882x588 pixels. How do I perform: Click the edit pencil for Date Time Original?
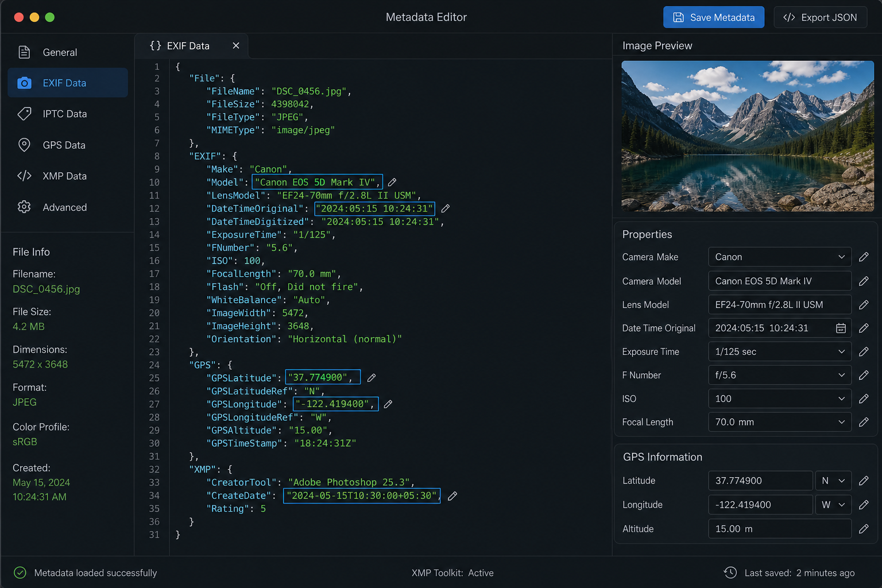(x=864, y=328)
